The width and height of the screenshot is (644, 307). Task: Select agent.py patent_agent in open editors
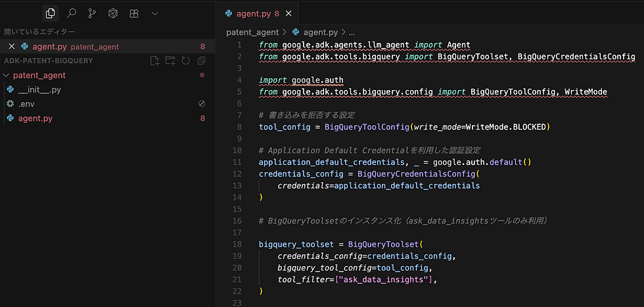(108, 47)
